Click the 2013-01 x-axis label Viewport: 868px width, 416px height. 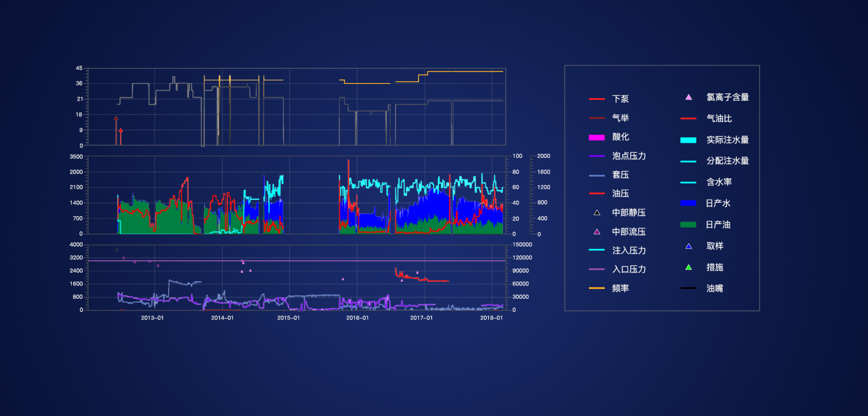click(x=152, y=318)
